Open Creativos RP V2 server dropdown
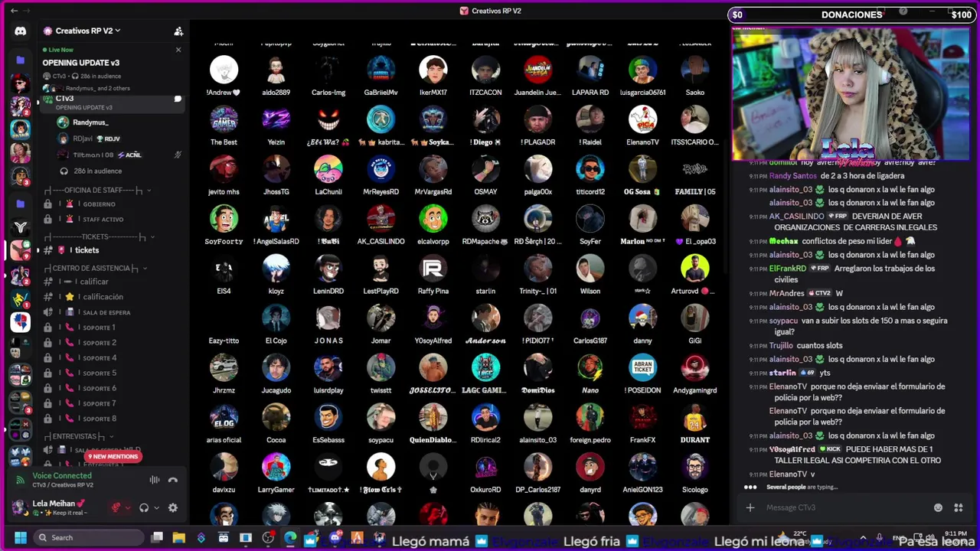Image resolution: width=980 pixels, height=551 pixels. click(x=83, y=31)
